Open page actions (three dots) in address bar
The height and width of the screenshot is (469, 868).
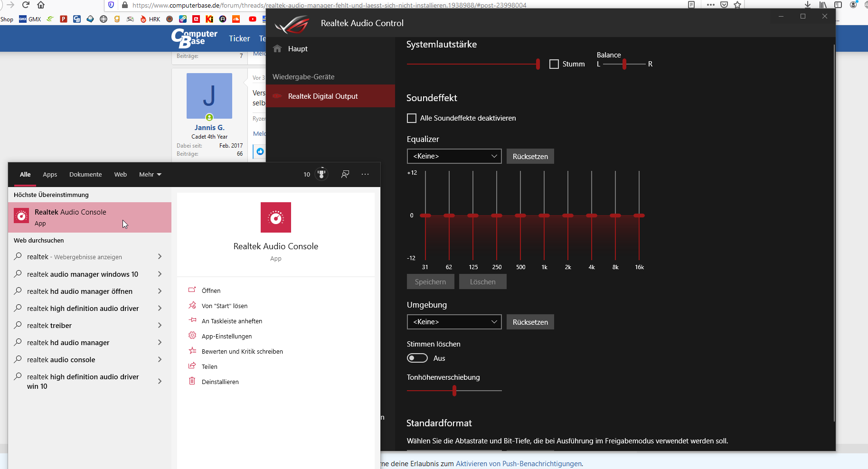coord(711,5)
